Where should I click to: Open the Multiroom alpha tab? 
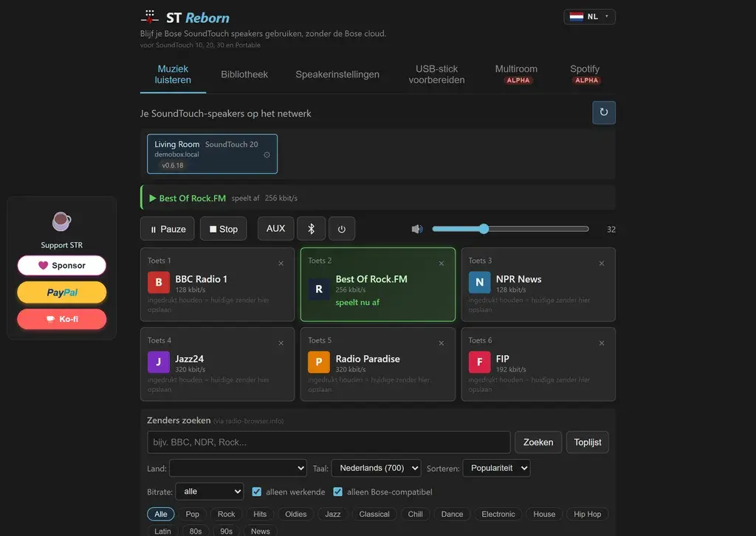(516, 75)
